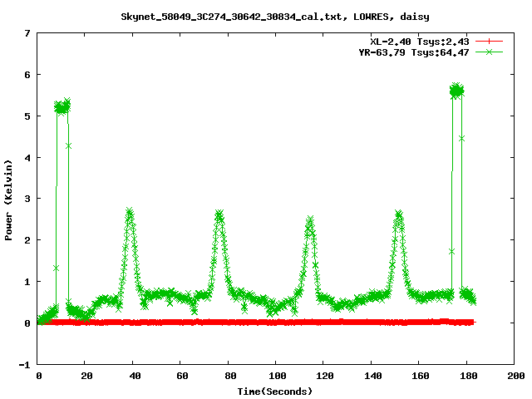Click the x-axis tick label 160
The height and width of the screenshot is (399, 532).
pos(421,376)
